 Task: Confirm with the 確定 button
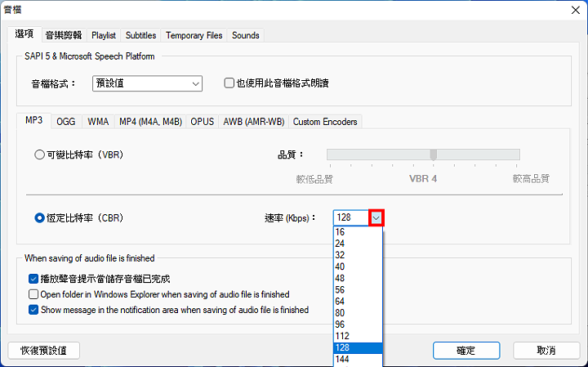pyautogui.click(x=466, y=351)
